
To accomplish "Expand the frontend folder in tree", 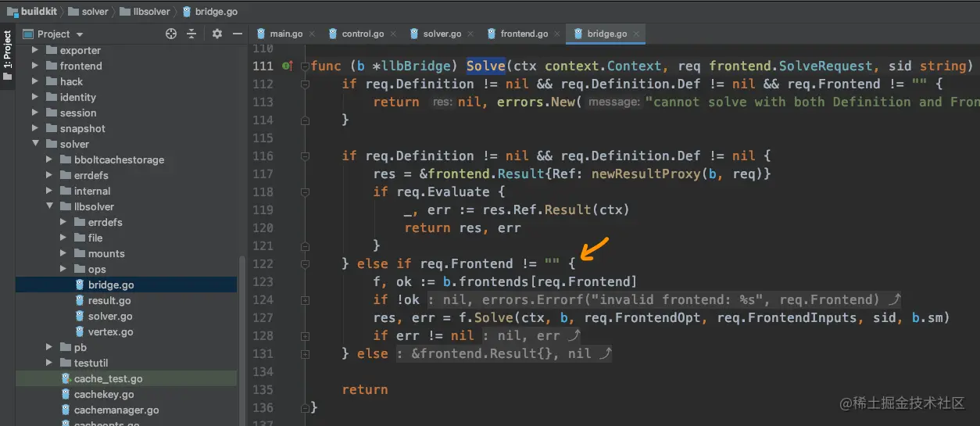I will click(35, 66).
